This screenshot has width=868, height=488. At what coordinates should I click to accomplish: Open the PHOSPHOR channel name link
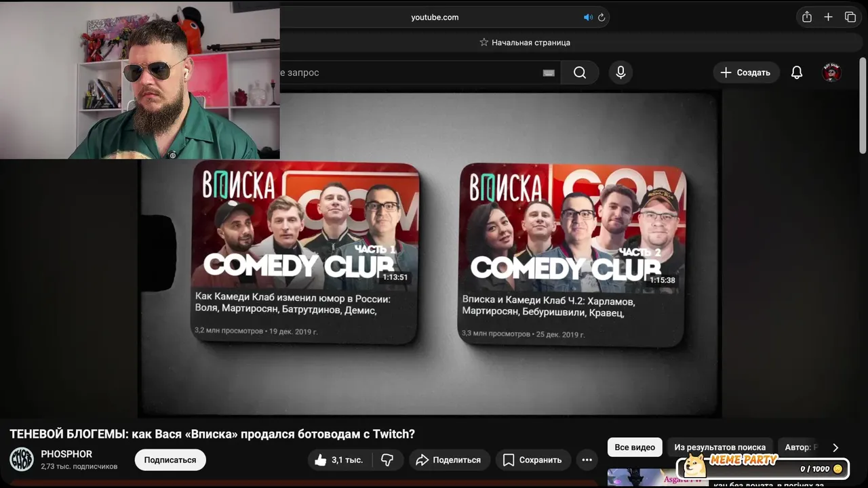pos(66,454)
